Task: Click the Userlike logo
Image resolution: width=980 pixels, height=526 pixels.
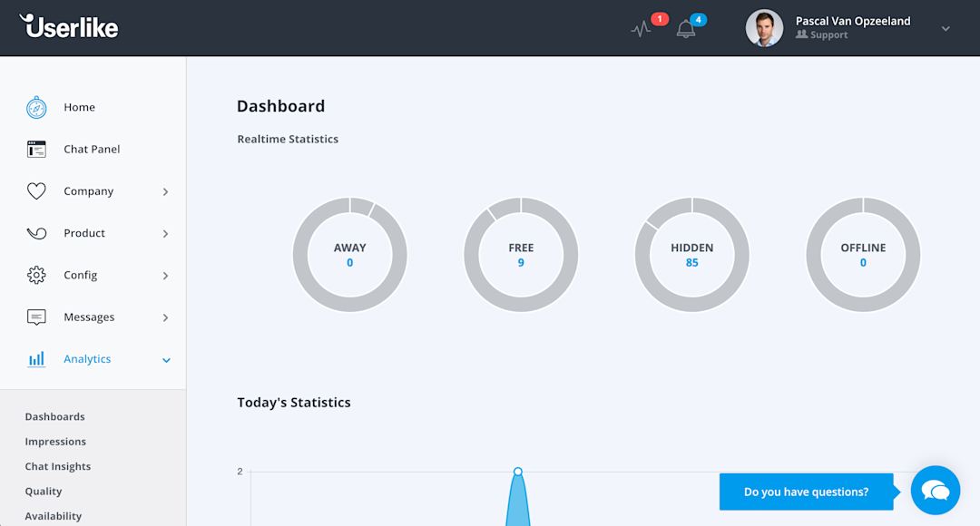Action: pos(69,27)
